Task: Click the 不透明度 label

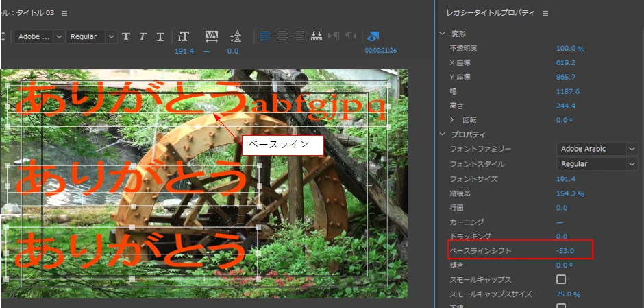Action: (463, 49)
